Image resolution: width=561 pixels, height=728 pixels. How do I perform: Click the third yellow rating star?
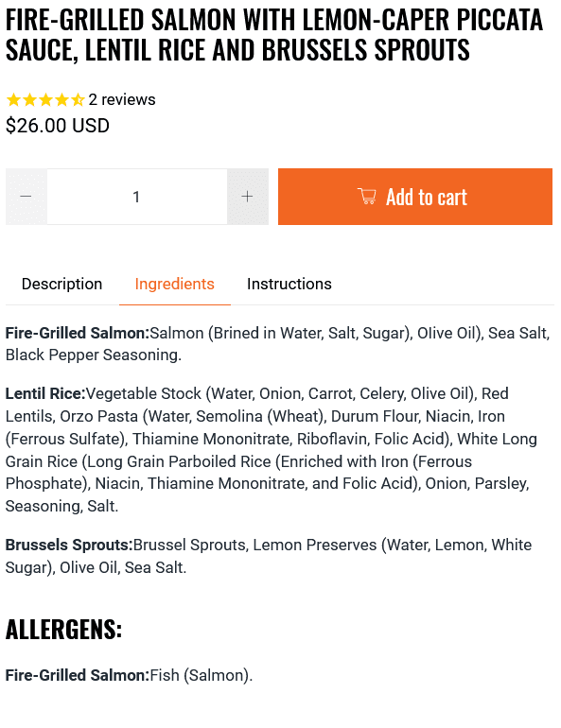click(x=45, y=99)
